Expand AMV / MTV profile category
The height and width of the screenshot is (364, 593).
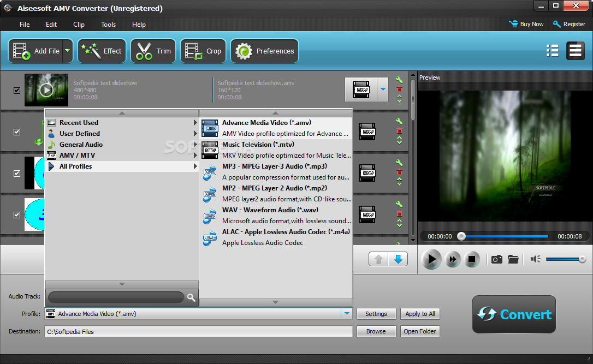[122, 156]
